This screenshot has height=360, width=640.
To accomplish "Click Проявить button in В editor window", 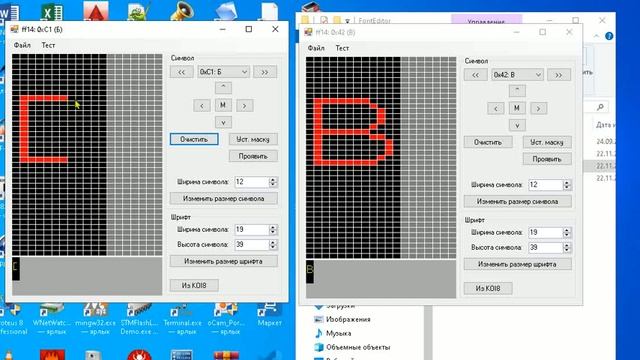I will [547, 159].
